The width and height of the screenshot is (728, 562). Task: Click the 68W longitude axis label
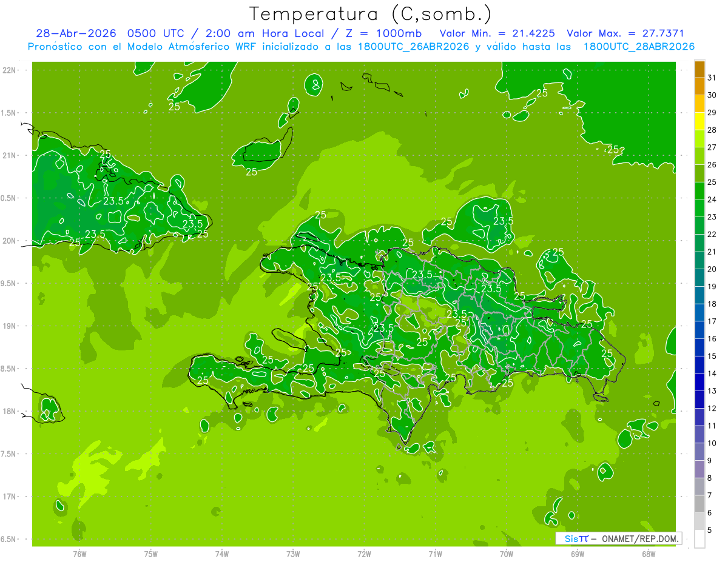click(649, 554)
